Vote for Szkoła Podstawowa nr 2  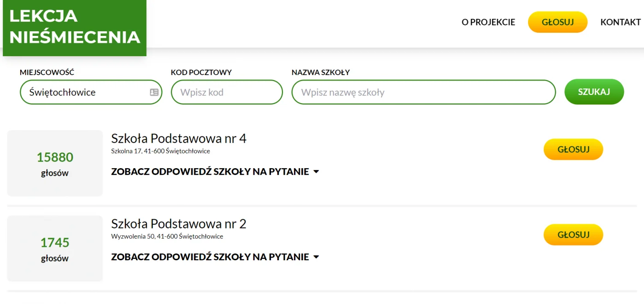(x=573, y=234)
